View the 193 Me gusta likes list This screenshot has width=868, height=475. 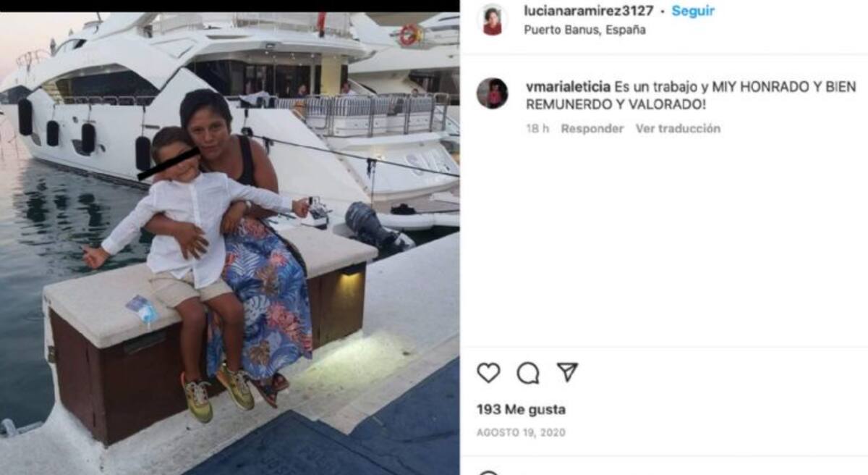pyautogui.click(x=521, y=410)
